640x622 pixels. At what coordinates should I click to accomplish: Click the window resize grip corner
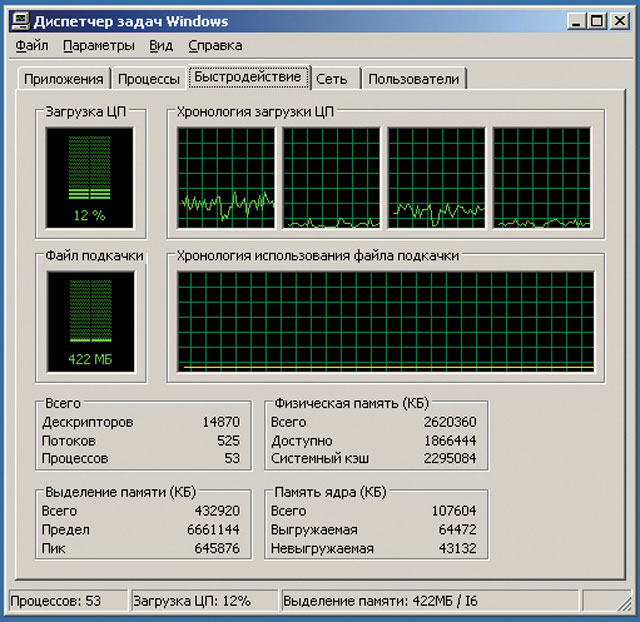[623, 603]
